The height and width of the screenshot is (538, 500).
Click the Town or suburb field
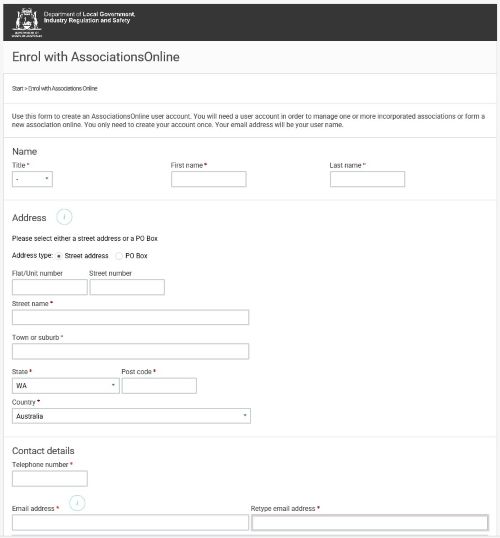tap(130, 351)
